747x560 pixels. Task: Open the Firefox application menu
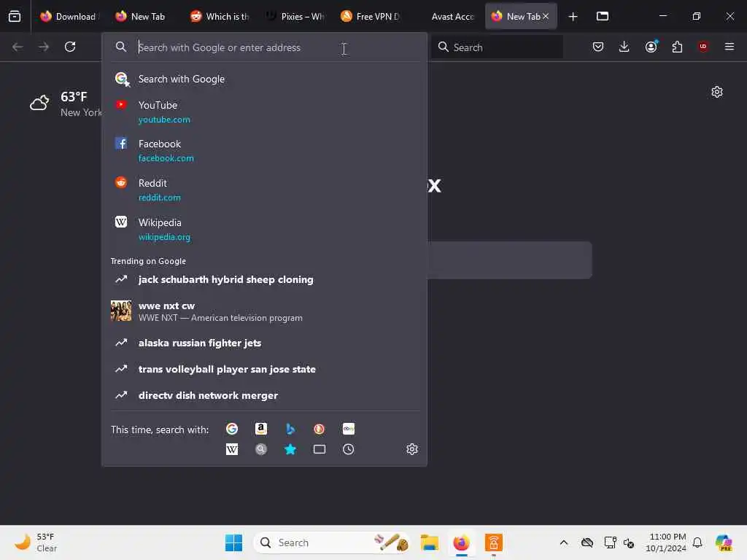point(729,47)
